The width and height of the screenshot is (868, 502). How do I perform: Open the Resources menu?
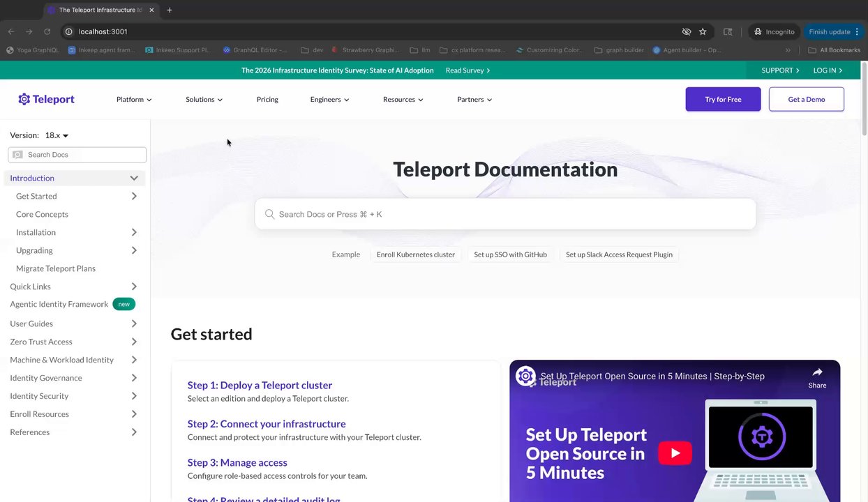click(x=403, y=99)
